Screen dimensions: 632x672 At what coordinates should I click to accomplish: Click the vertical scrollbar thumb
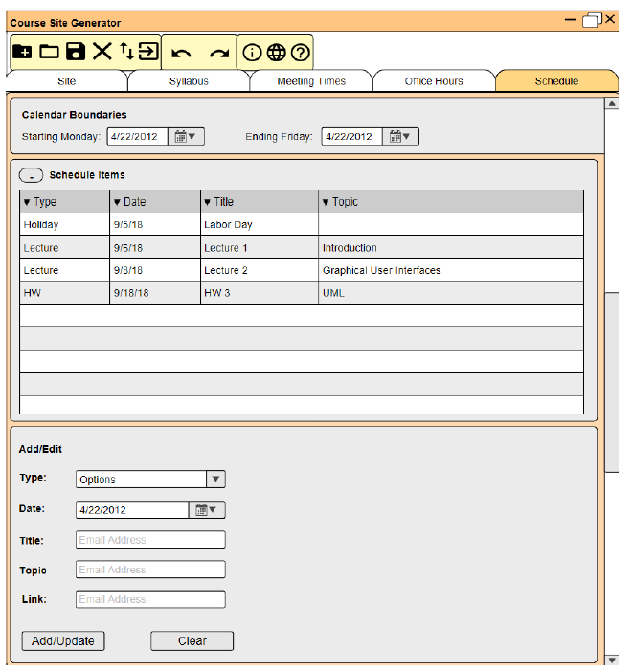[x=612, y=382]
